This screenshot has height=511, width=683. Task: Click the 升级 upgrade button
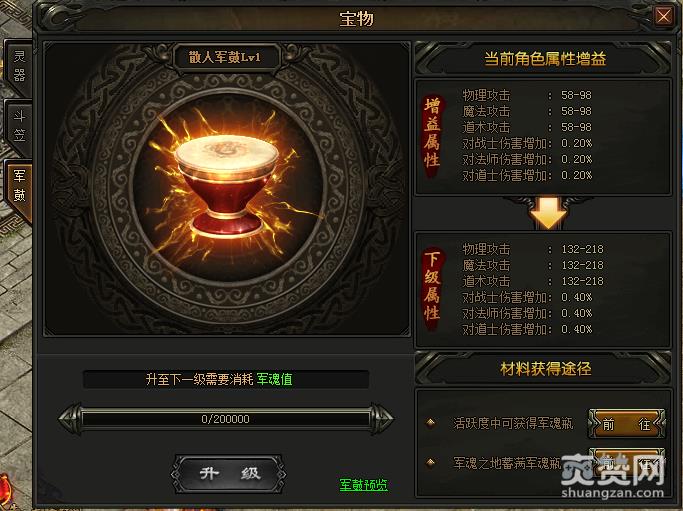point(229,474)
